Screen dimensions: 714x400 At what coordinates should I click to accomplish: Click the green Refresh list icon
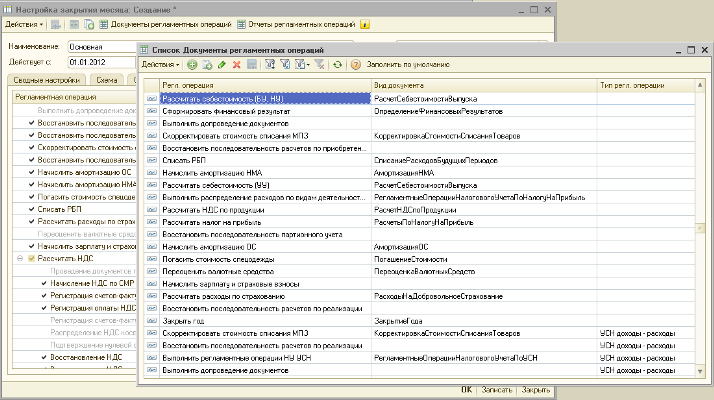pyautogui.click(x=338, y=64)
